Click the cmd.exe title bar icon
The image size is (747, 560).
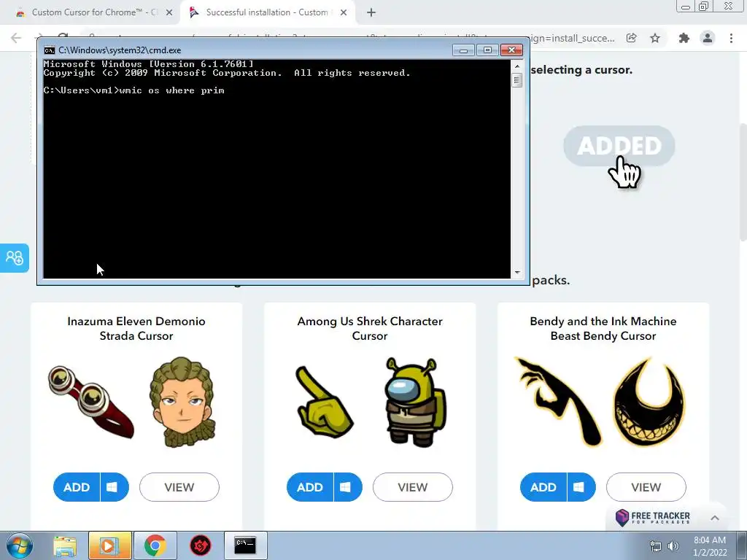pyautogui.click(x=49, y=50)
